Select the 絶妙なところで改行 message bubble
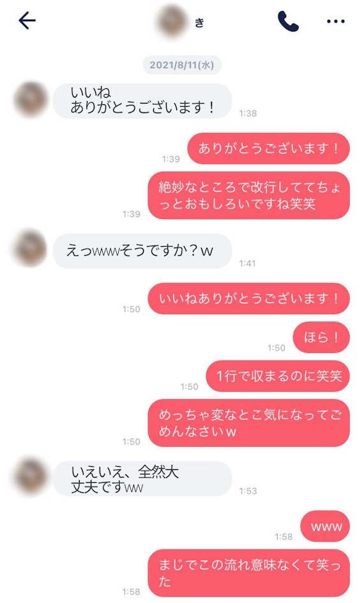Screen dimensions: 364x603 point(249,196)
